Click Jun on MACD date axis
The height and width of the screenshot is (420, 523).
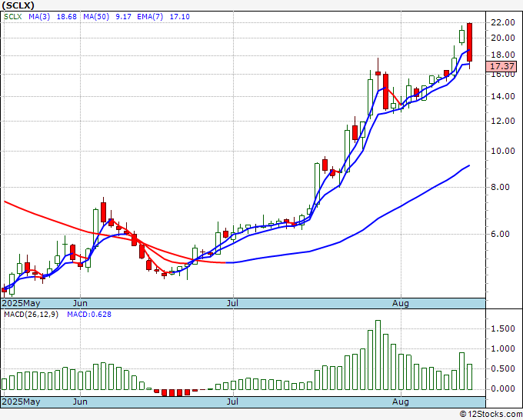80,402
